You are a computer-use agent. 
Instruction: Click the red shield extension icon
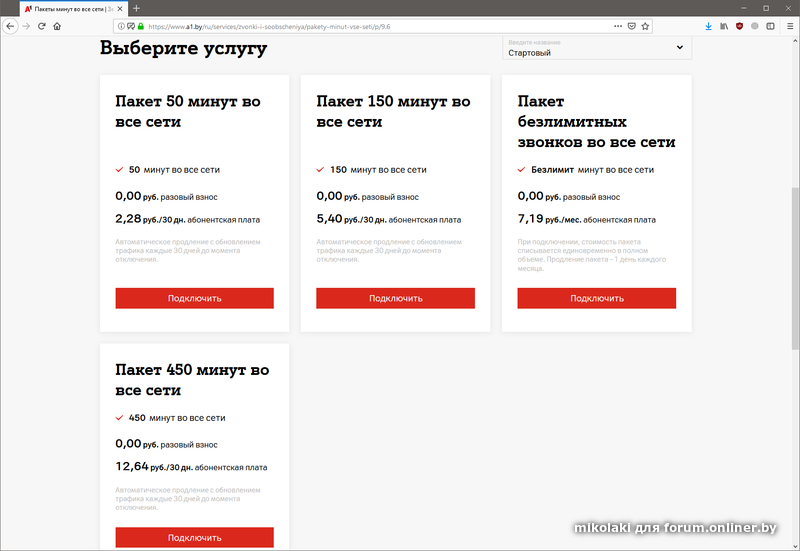[739, 26]
